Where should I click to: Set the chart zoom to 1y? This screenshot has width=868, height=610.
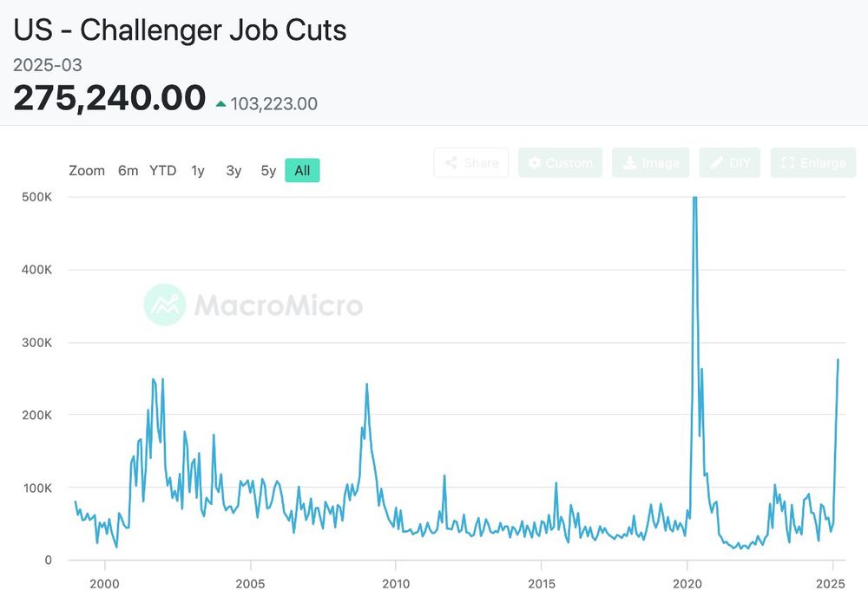tap(198, 171)
